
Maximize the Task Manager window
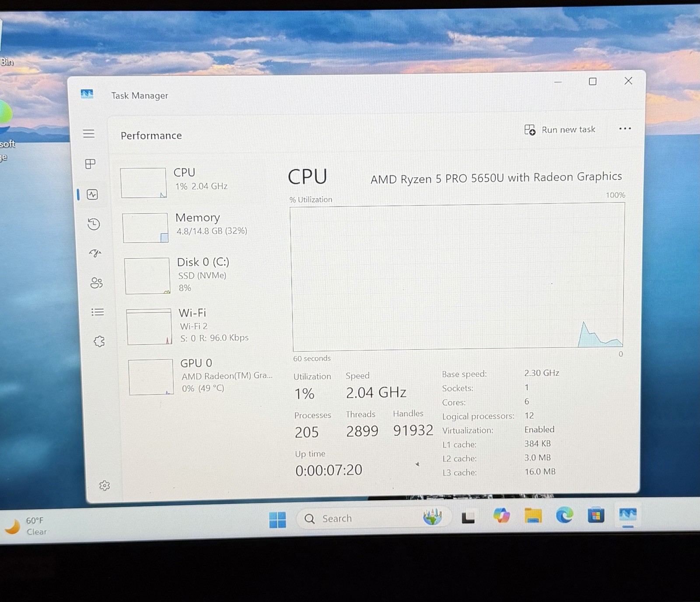[592, 81]
